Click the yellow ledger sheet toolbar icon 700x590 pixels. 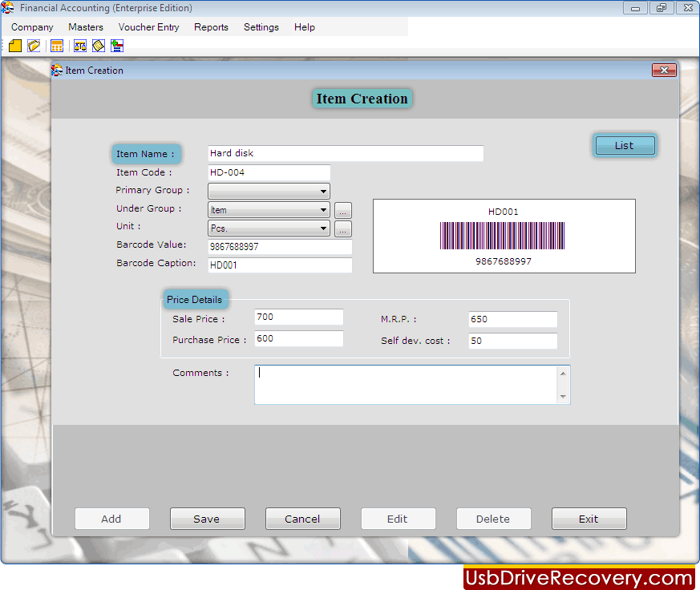pos(98,46)
